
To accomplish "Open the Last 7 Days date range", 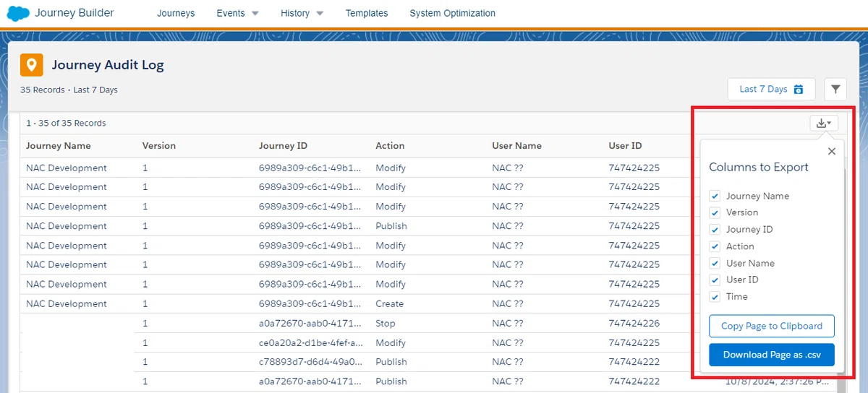I will coord(771,89).
